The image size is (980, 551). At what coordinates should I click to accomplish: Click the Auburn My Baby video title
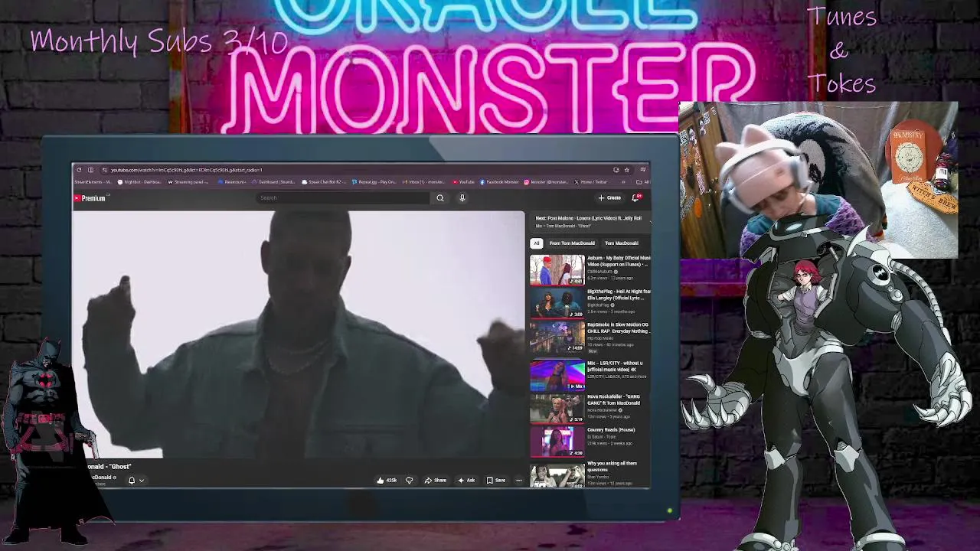coord(619,261)
